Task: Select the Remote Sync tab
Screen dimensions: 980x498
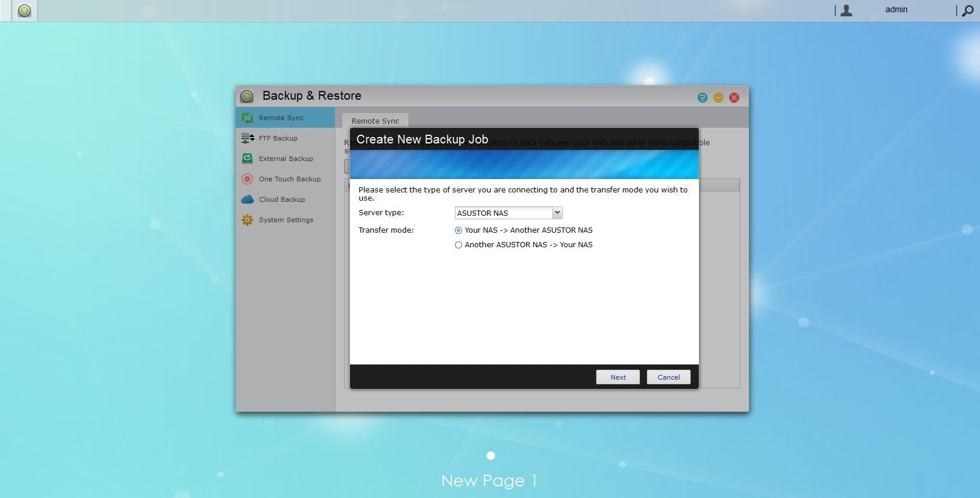Action: [x=375, y=121]
